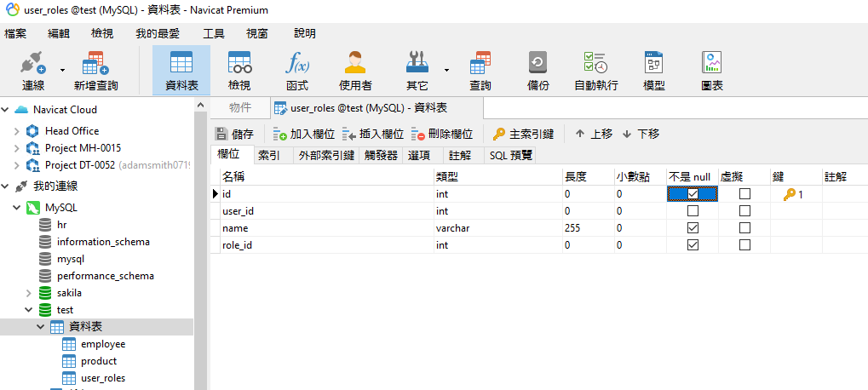Click the Navicat Cloud icon in sidebar
The image size is (868, 390).
pyautogui.click(x=21, y=110)
